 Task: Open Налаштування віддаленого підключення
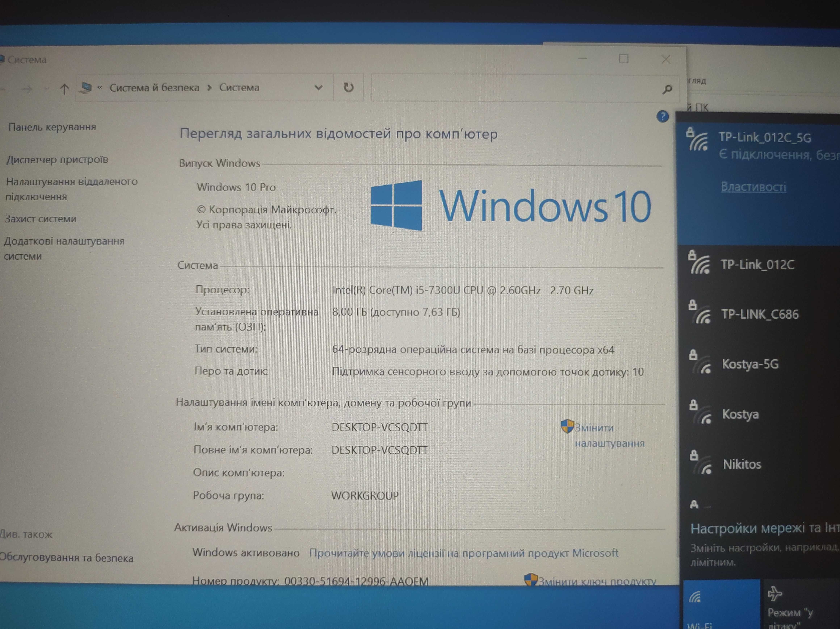point(71,189)
